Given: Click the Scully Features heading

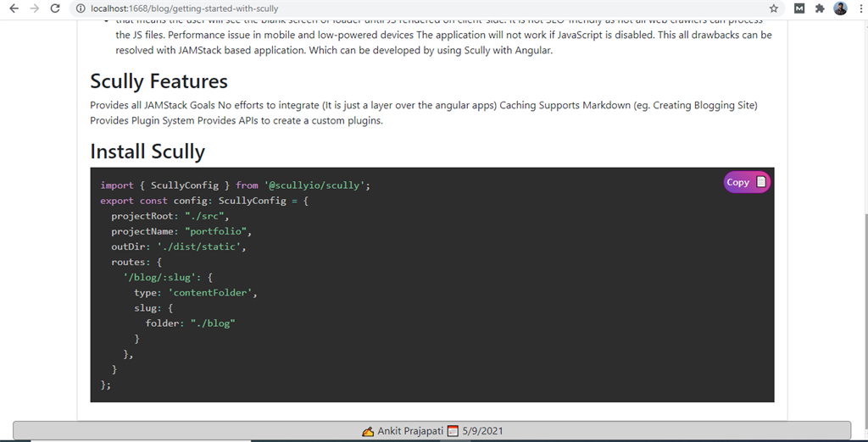Looking at the screenshot, I should coord(159,81).
